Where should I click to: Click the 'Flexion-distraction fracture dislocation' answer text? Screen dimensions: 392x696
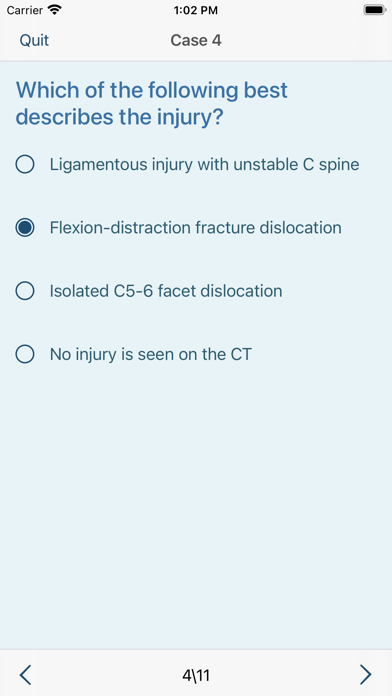click(x=195, y=228)
